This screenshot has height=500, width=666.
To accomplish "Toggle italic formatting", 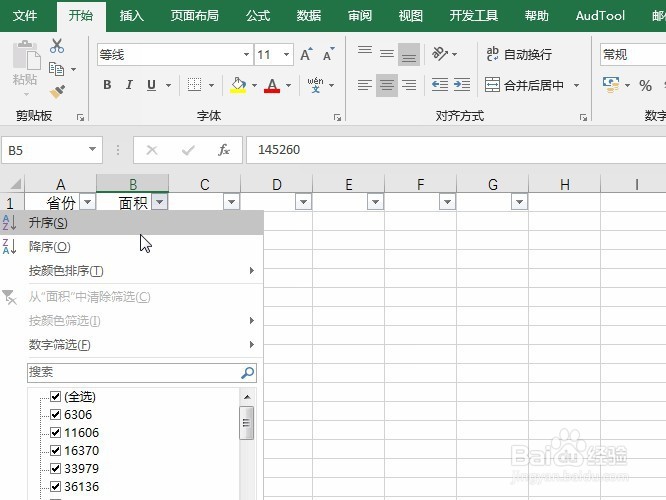I will pos(129,85).
